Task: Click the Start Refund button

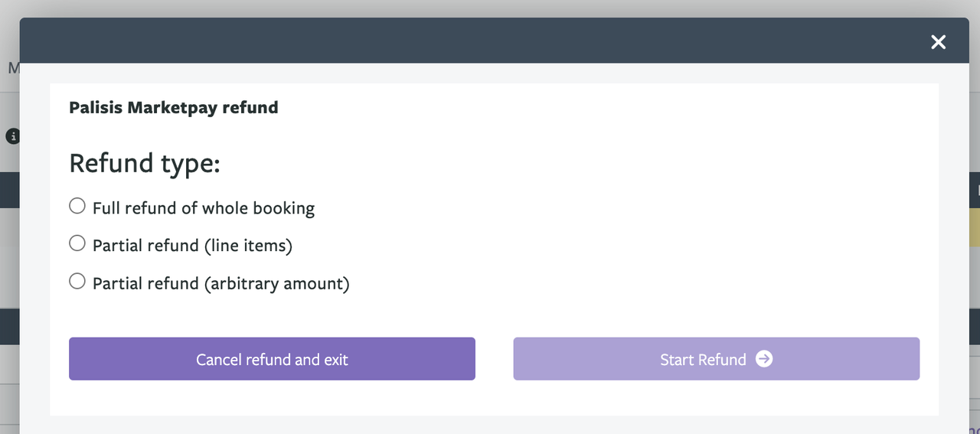Action: tap(716, 359)
